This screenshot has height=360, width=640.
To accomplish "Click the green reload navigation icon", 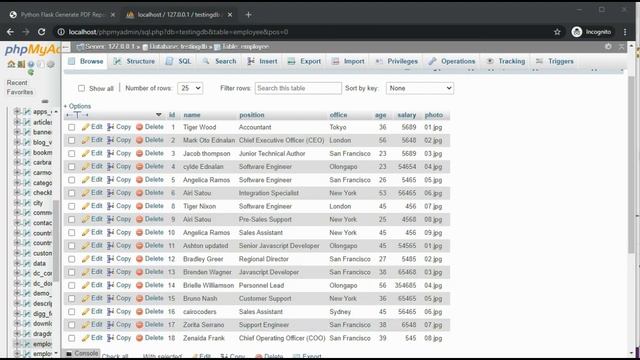I will [x=31, y=73].
